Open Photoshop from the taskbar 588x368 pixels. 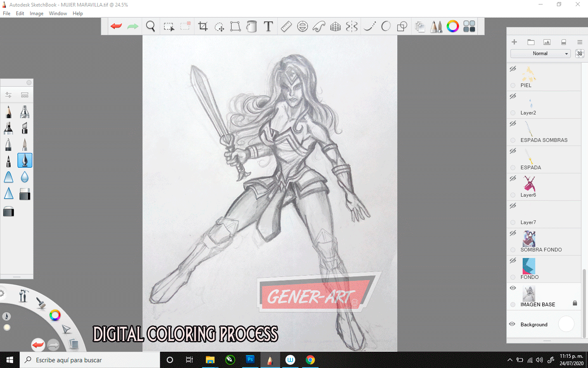coord(250,360)
